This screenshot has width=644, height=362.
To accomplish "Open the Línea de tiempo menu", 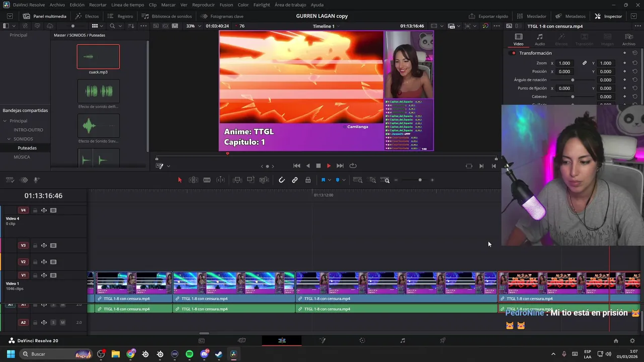I will click(x=128, y=5).
